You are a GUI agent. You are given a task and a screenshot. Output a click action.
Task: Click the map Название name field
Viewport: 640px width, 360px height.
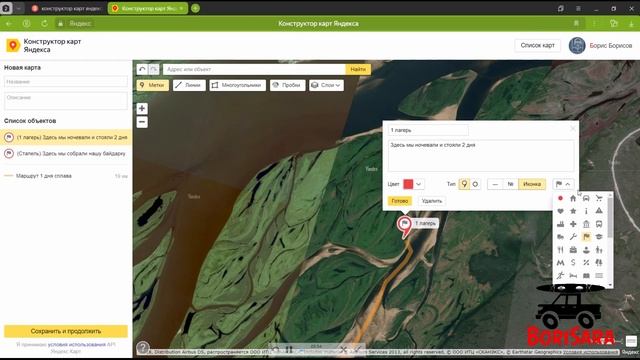coord(66,82)
